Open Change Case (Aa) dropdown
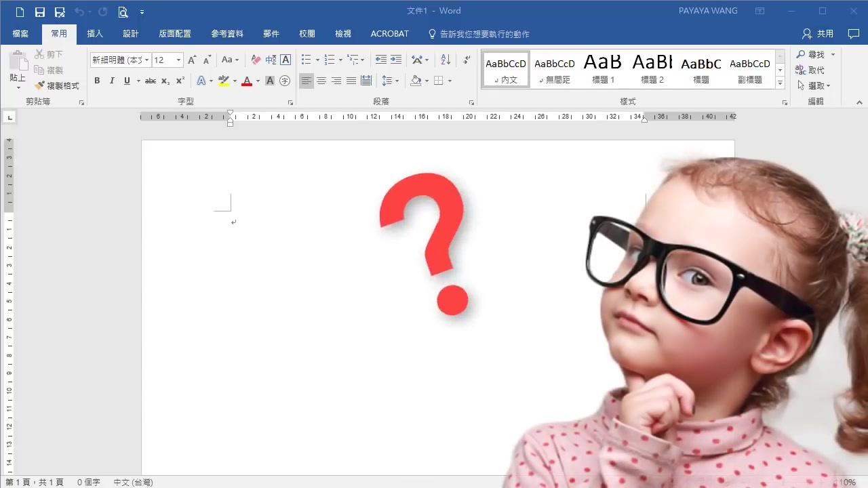 pos(231,60)
